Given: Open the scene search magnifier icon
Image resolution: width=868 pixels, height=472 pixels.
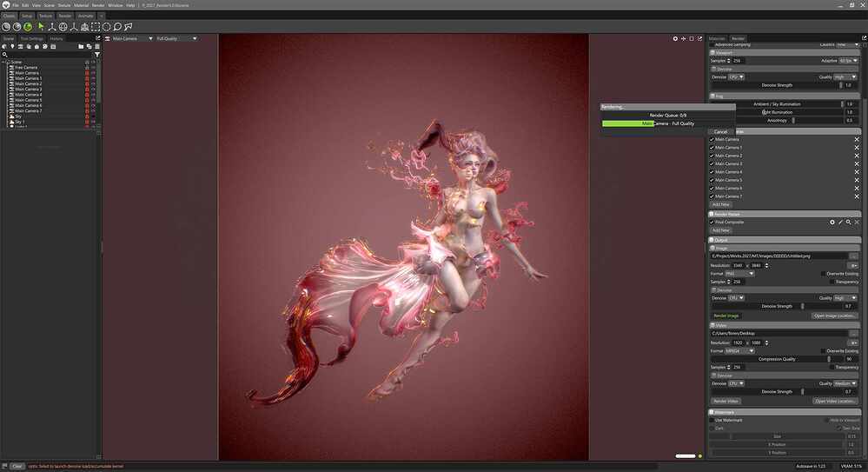Looking at the screenshot, I should [x=5, y=54].
